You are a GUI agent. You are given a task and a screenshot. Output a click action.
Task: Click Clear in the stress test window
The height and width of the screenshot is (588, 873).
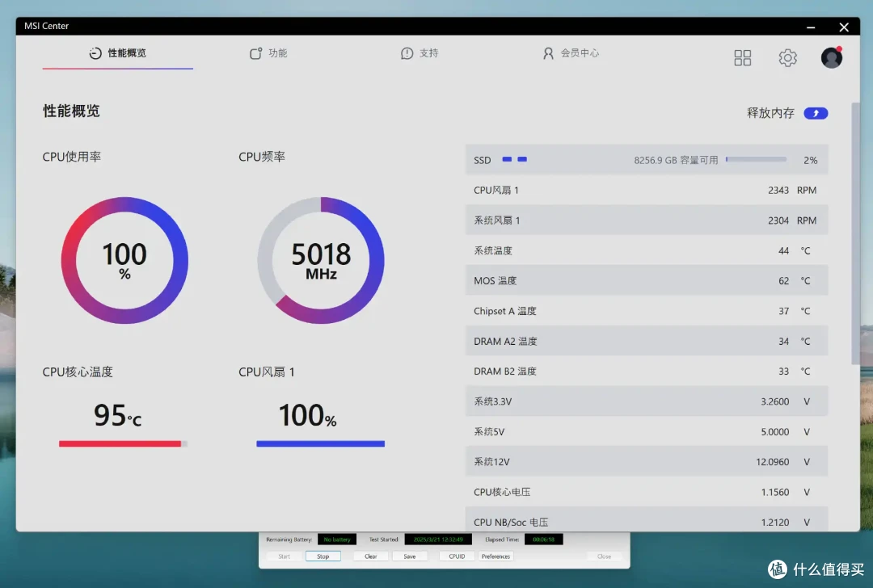[371, 556]
